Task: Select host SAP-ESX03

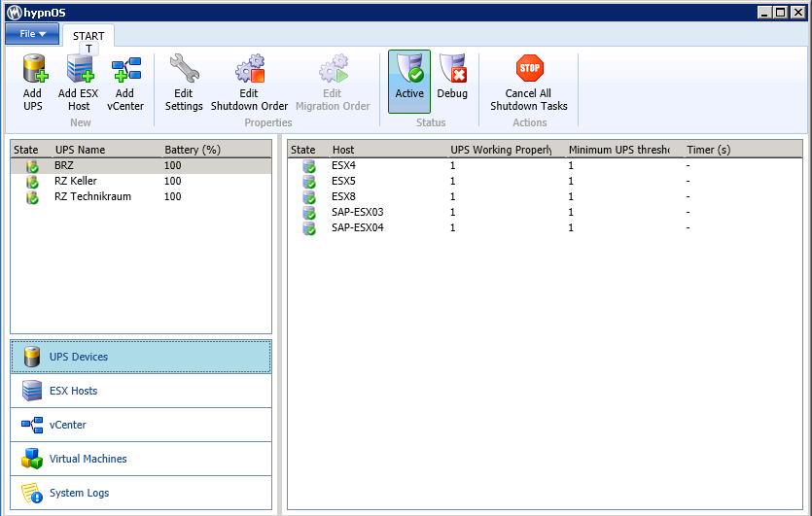Action: click(x=545, y=212)
